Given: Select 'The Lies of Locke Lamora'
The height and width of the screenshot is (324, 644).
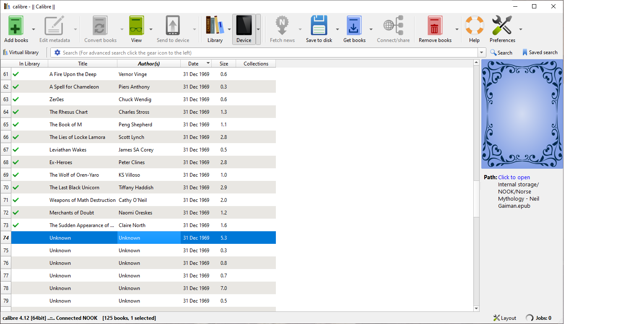Looking at the screenshot, I should pyautogui.click(x=77, y=137).
